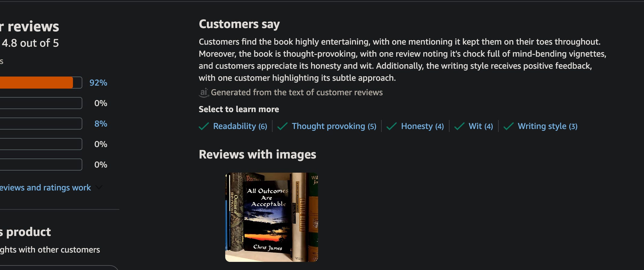The height and width of the screenshot is (270, 644).
Task: Click the AI-generated summary icon
Action: pos(204,92)
